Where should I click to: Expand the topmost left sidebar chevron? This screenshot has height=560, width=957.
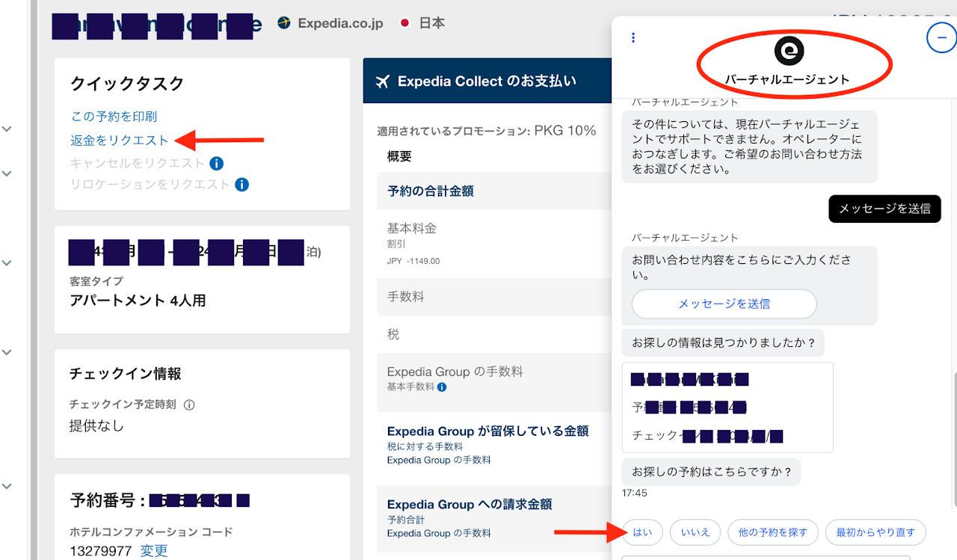click(7, 129)
